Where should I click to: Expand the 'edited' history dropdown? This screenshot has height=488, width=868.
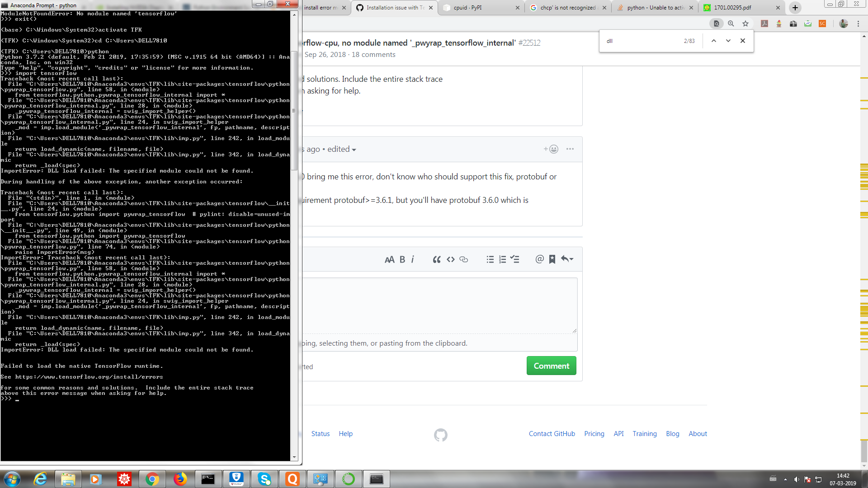[x=342, y=149]
